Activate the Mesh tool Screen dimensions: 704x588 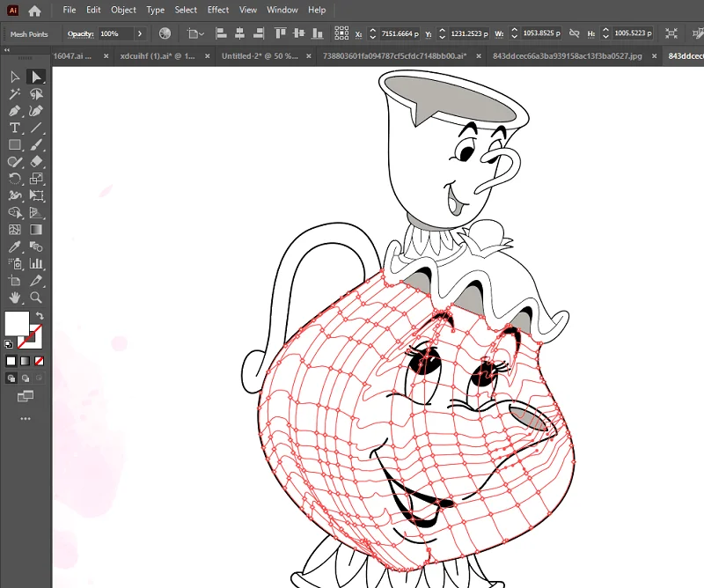click(14, 230)
